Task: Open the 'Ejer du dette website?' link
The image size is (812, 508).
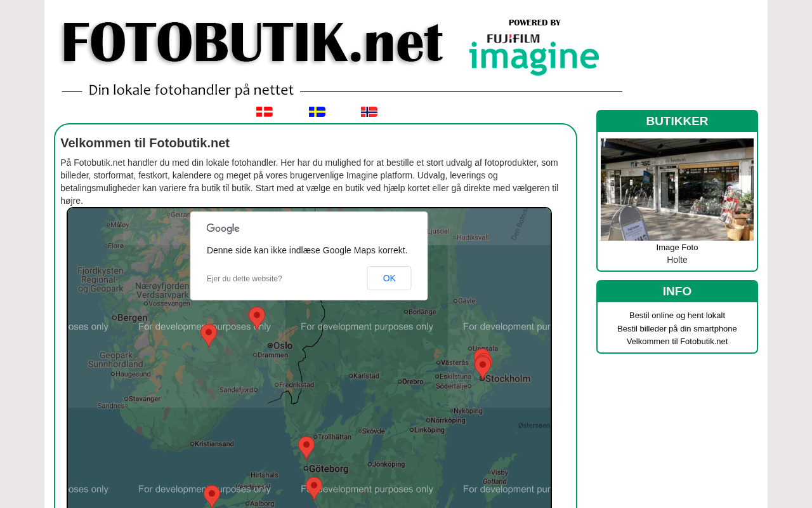Action: click(x=244, y=279)
